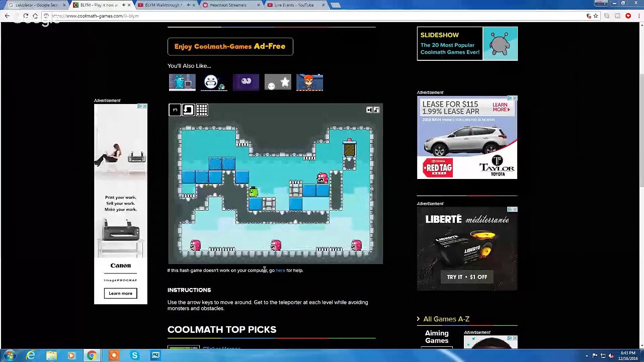This screenshot has height=362, width=644.
Task: Click the clock showing 6:43 PM
Action: pos(628,355)
